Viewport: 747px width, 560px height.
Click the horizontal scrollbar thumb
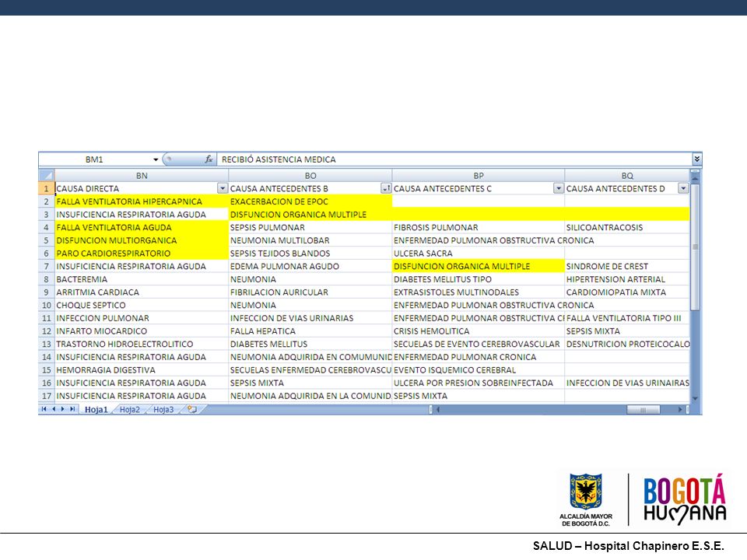(x=644, y=410)
